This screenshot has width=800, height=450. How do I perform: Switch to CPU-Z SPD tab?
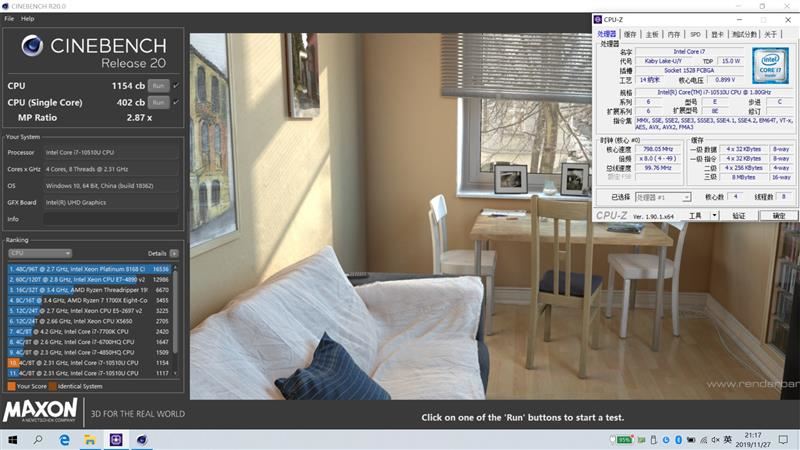pos(695,34)
